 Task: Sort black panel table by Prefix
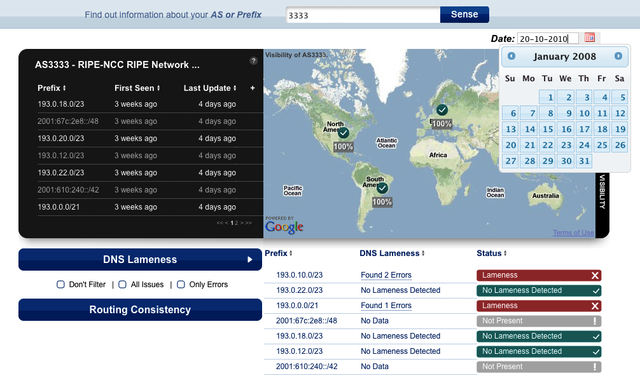pos(51,88)
